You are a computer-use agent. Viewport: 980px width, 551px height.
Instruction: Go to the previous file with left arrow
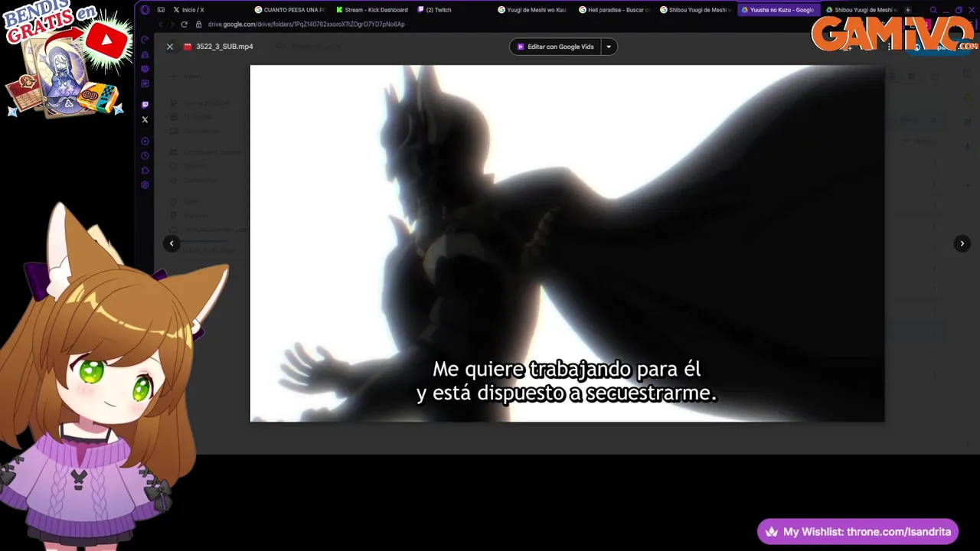[x=171, y=243]
